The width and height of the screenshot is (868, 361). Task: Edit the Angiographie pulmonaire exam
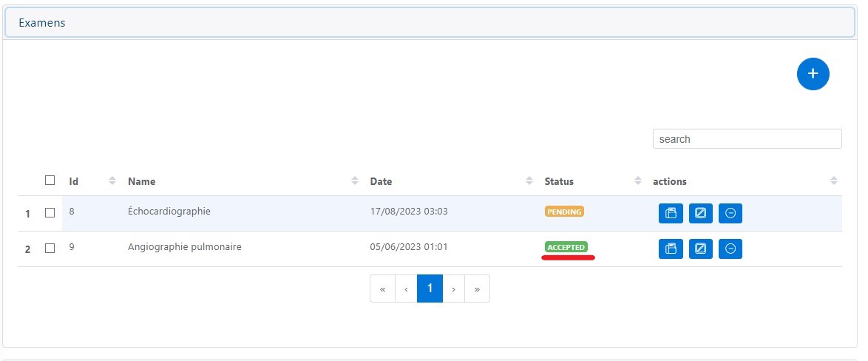coord(700,249)
